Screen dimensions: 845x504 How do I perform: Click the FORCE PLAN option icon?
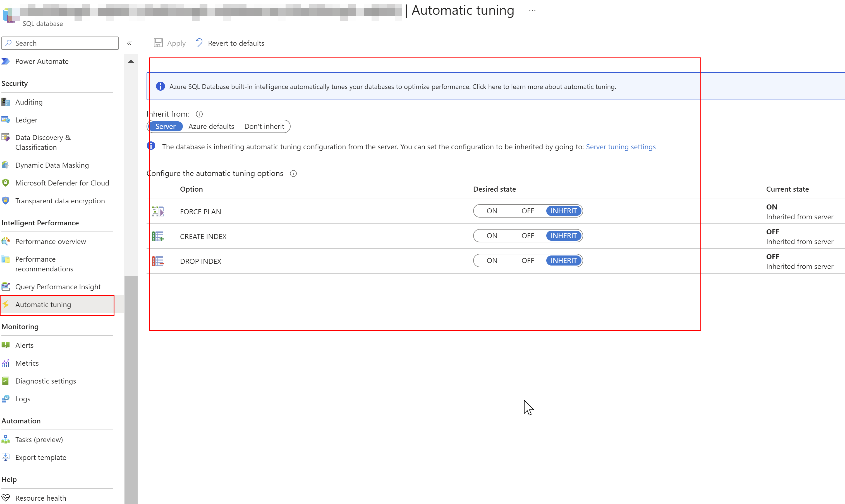point(158,212)
